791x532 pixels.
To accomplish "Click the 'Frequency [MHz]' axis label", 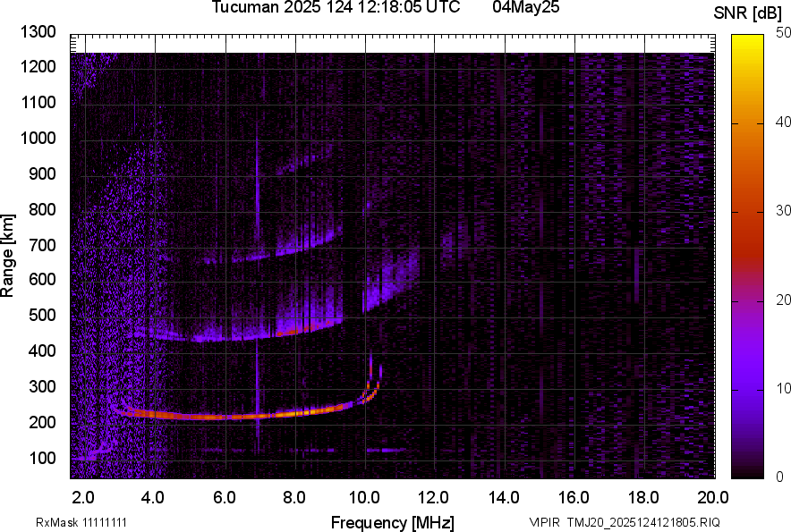I will pyautogui.click(x=393, y=522).
